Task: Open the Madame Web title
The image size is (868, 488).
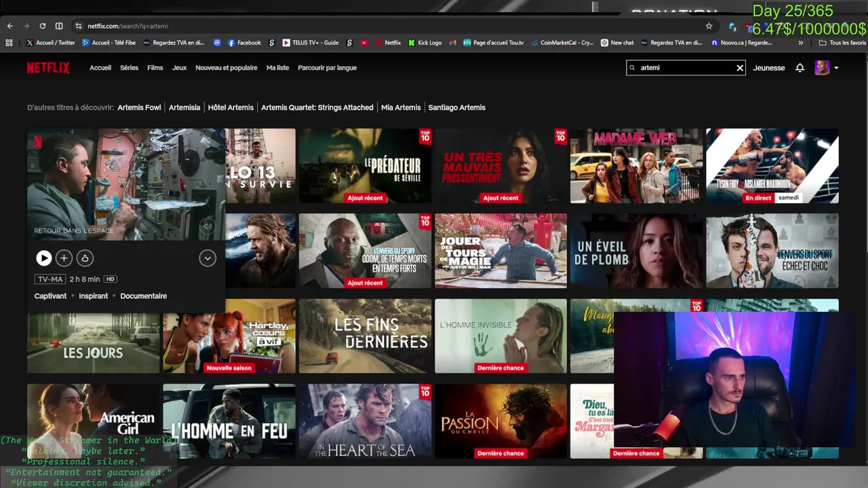Action: [x=636, y=166]
